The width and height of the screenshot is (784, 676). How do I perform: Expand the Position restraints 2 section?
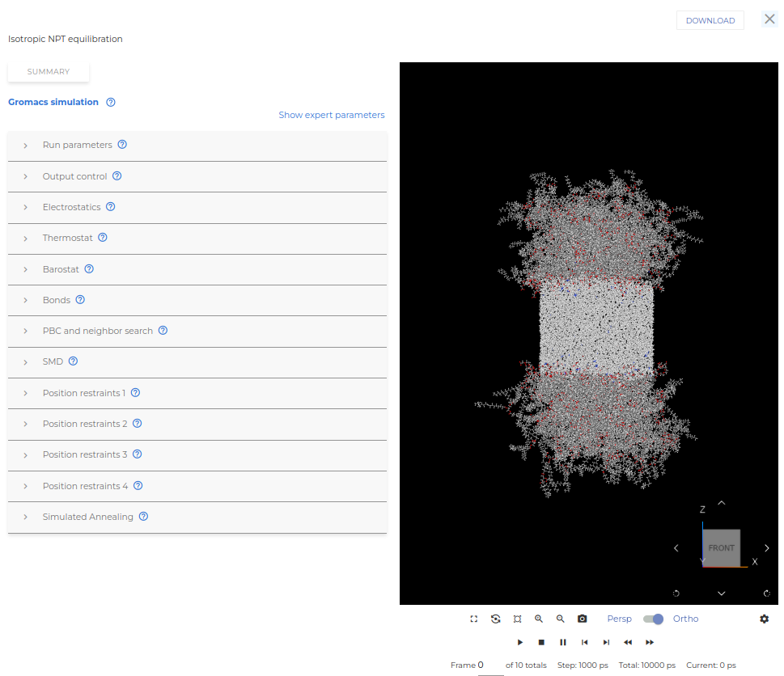pos(85,425)
